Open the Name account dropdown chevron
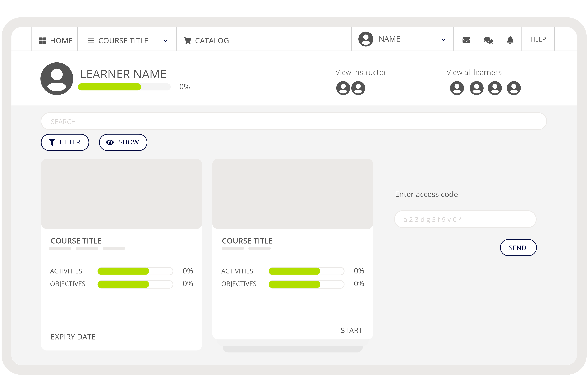Viewport: 588px width, 392px height. (x=443, y=40)
